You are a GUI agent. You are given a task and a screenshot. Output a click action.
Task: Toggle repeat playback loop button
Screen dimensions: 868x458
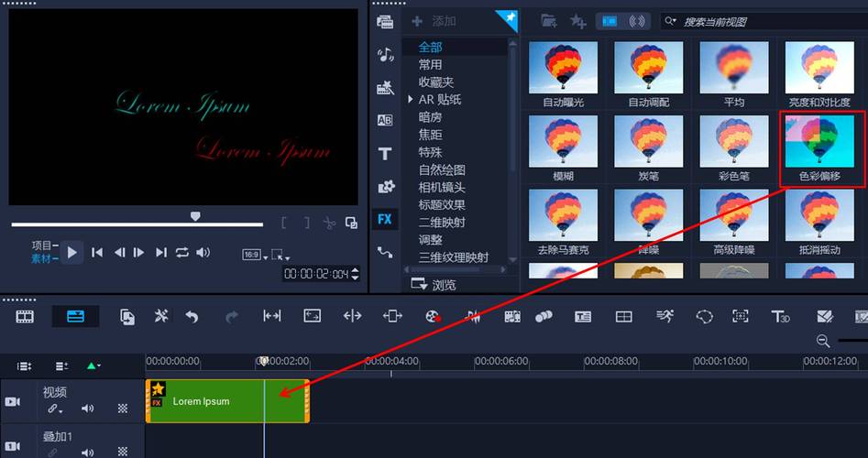[182, 252]
